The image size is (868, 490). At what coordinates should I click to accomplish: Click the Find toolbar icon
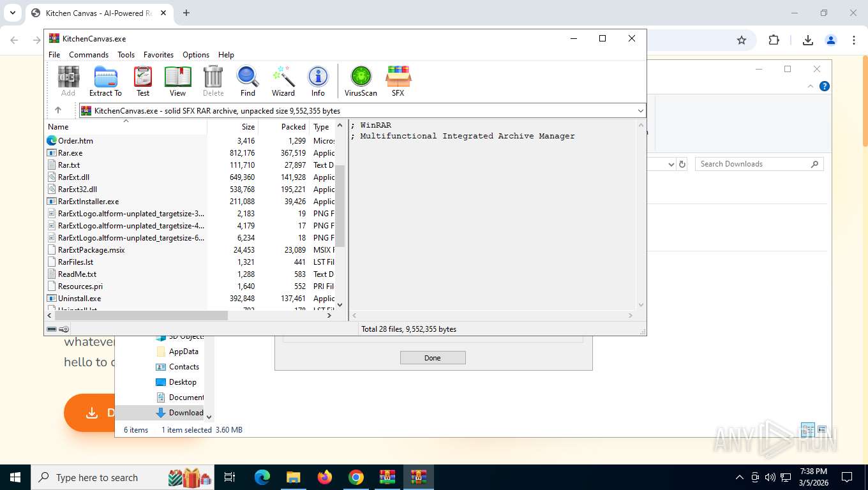pos(248,81)
